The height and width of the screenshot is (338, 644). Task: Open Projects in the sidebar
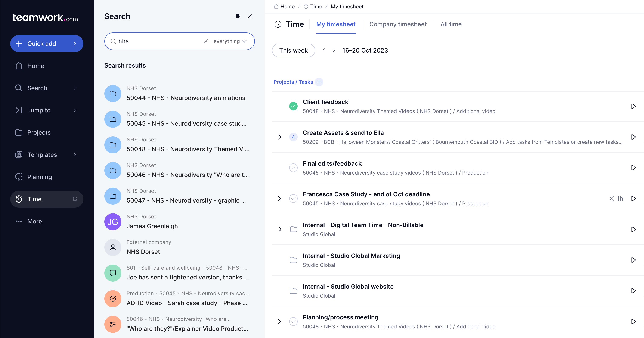[47, 132]
